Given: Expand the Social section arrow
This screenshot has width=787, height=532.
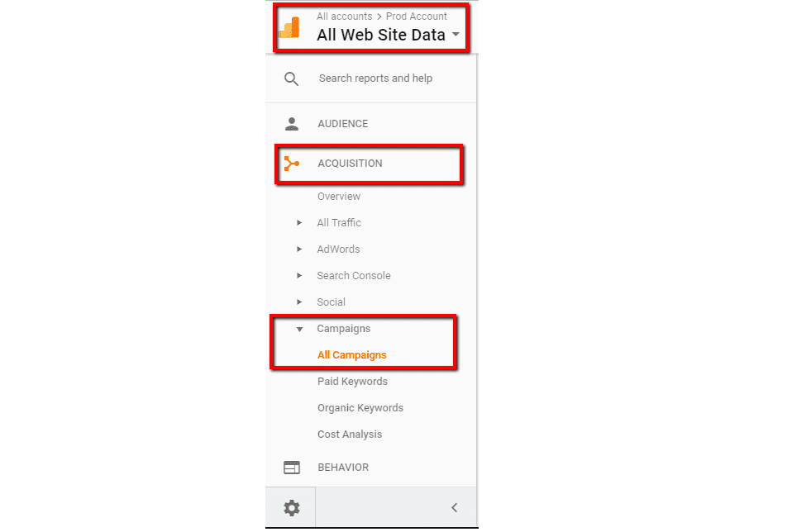Looking at the screenshot, I should [x=299, y=302].
